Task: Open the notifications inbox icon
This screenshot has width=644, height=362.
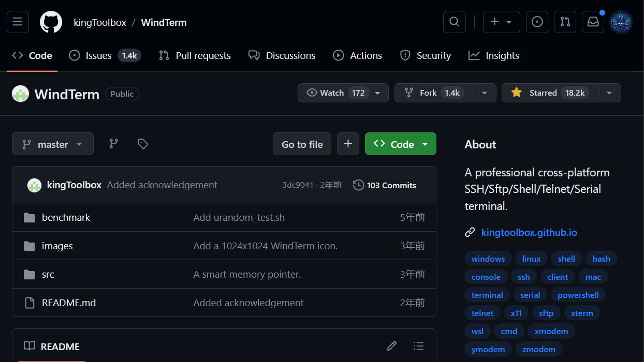Action: coord(593,22)
